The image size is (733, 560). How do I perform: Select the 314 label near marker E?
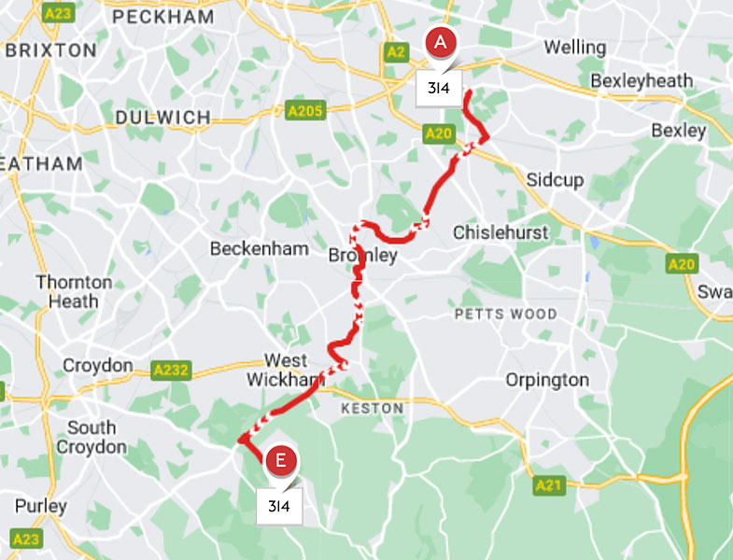click(x=279, y=506)
